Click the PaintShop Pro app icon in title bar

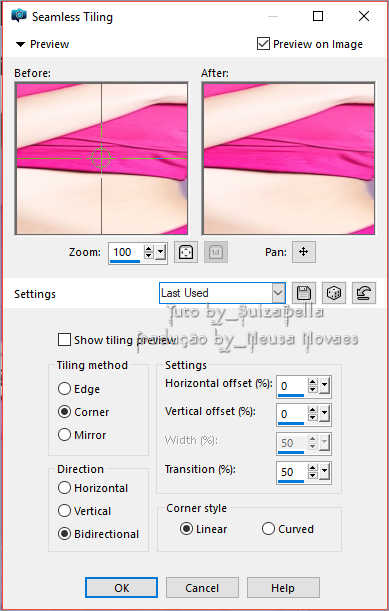(19, 16)
